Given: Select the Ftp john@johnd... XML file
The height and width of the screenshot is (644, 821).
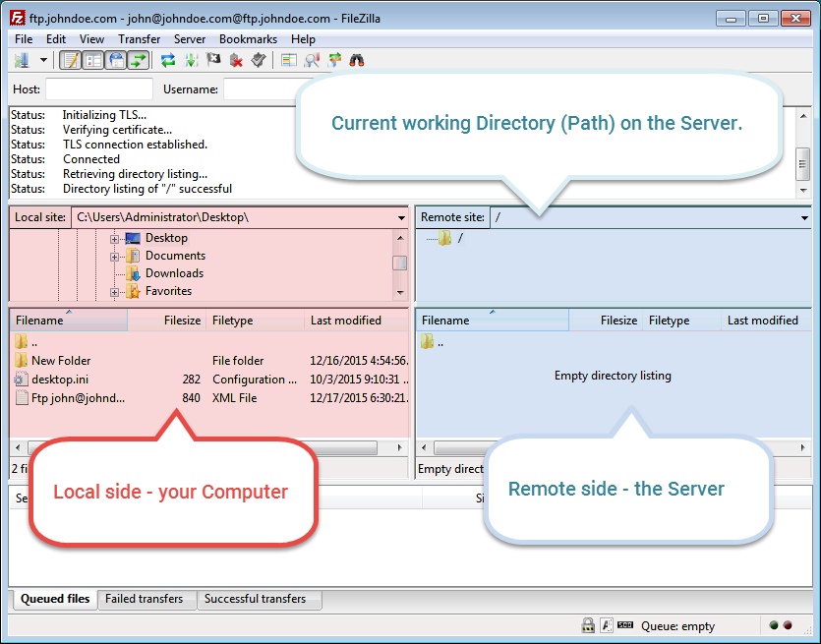Looking at the screenshot, I should (x=209, y=398).
